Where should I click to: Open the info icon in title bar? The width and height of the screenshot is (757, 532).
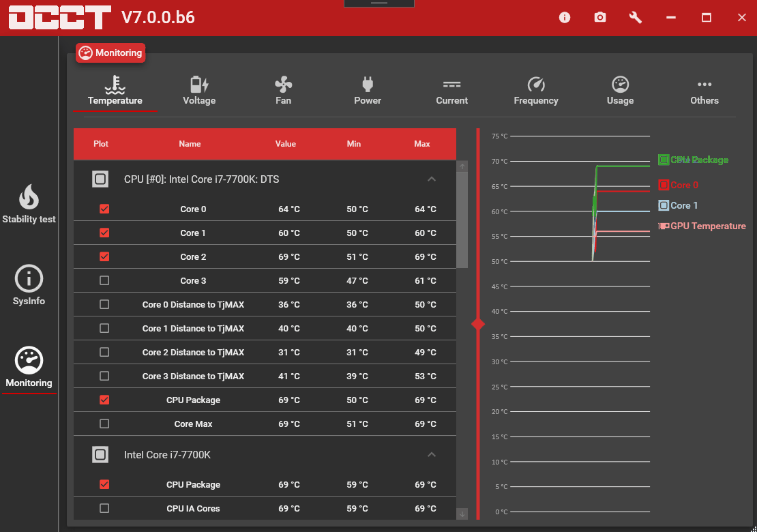click(565, 18)
